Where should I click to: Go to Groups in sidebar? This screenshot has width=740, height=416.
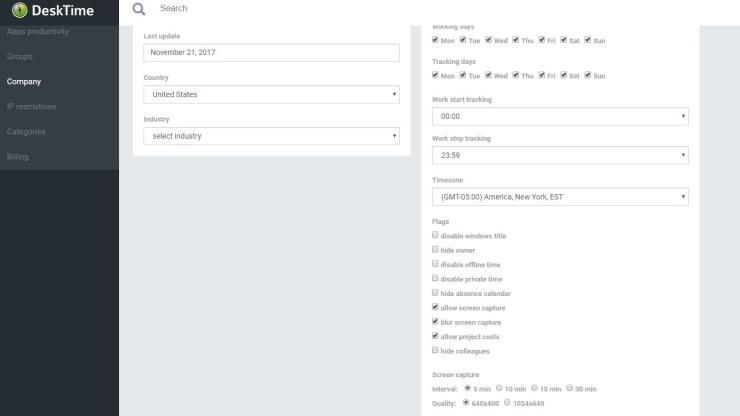click(x=19, y=57)
